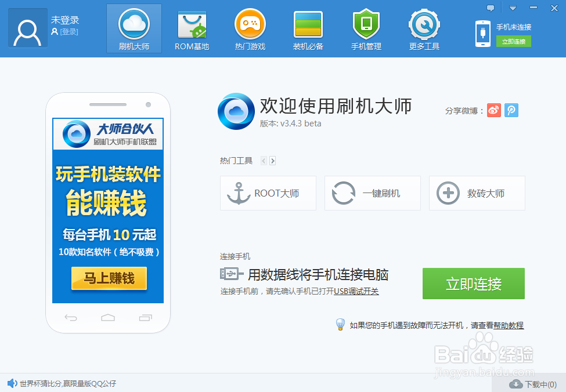566x392 pixels.
Task: Click 马上赚钱 button in phone ad
Action: pyautogui.click(x=109, y=278)
